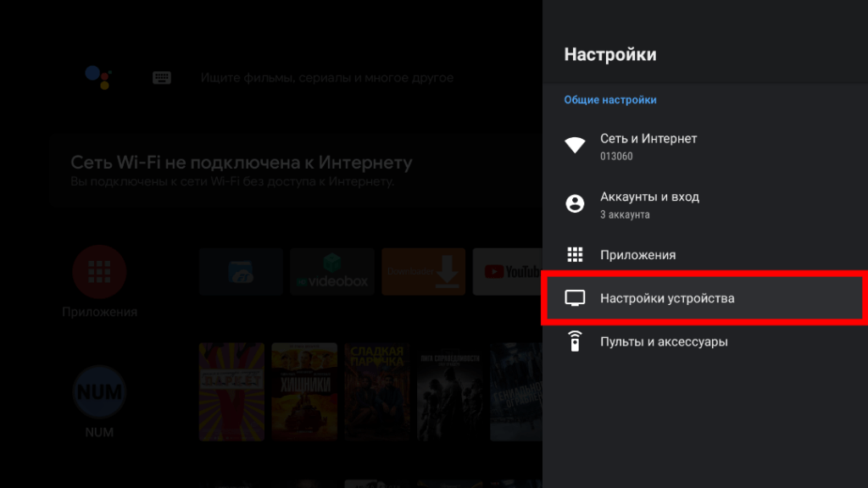Open the Downloader app icon
This screenshot has width=868, height=488.
tap(423, 271)
